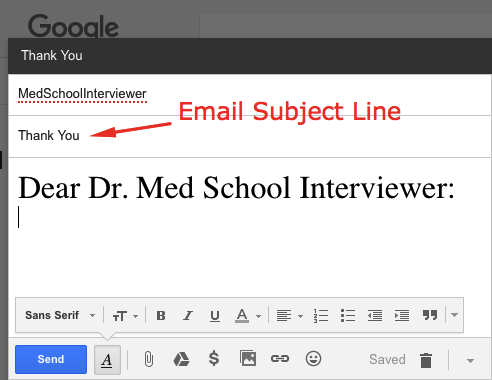492x380 pixels.
Task: Insert a photo with the image icon
Action: pyautogui.click(x=248, y=358)
